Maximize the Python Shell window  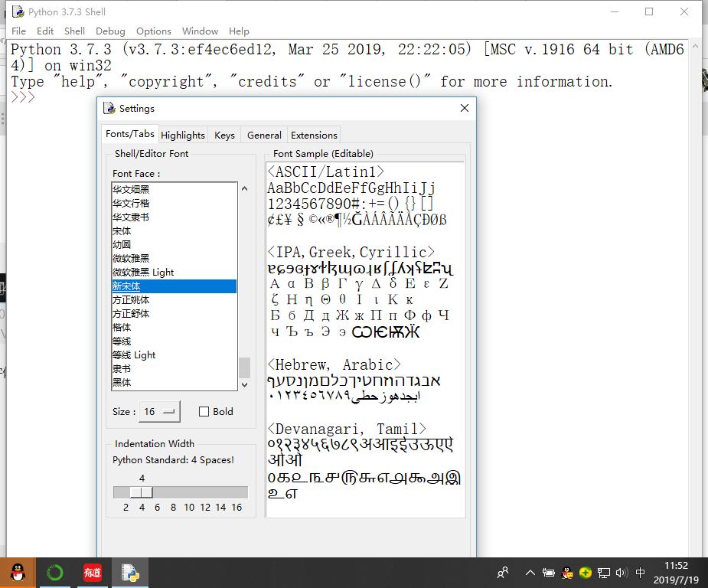tap(649, 11)
